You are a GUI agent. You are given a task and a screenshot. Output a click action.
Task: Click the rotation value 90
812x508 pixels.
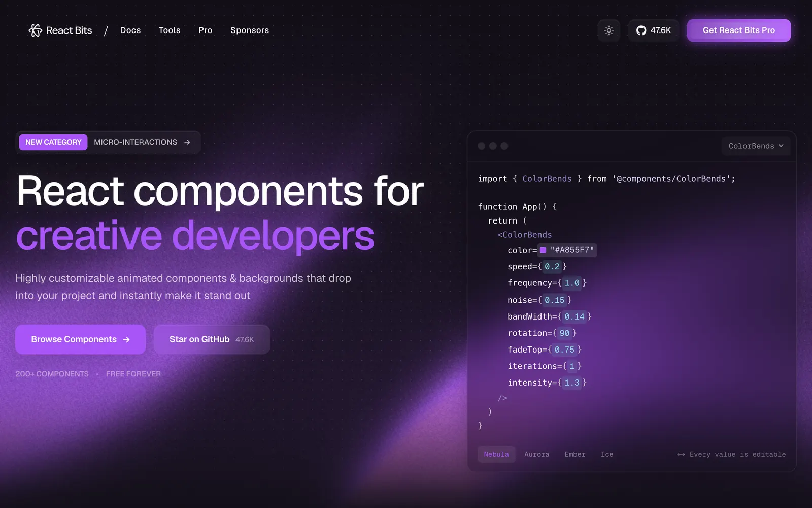(x=564, y=333)
